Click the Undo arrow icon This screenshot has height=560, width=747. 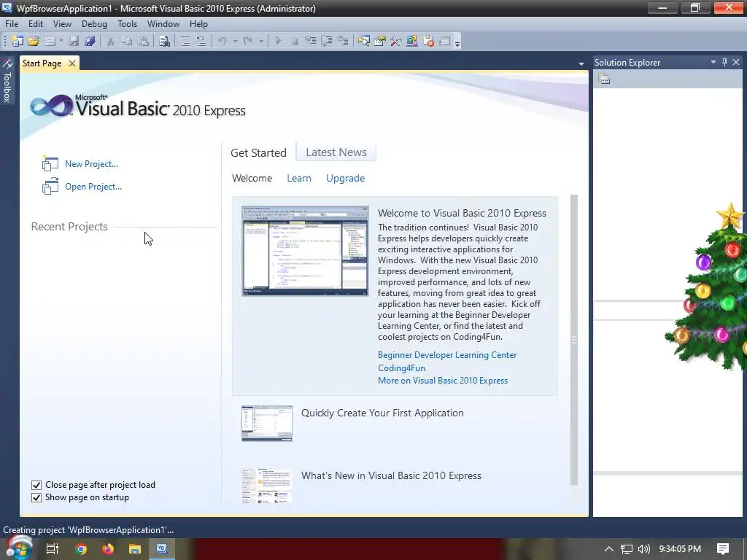[x=222, y=41]
